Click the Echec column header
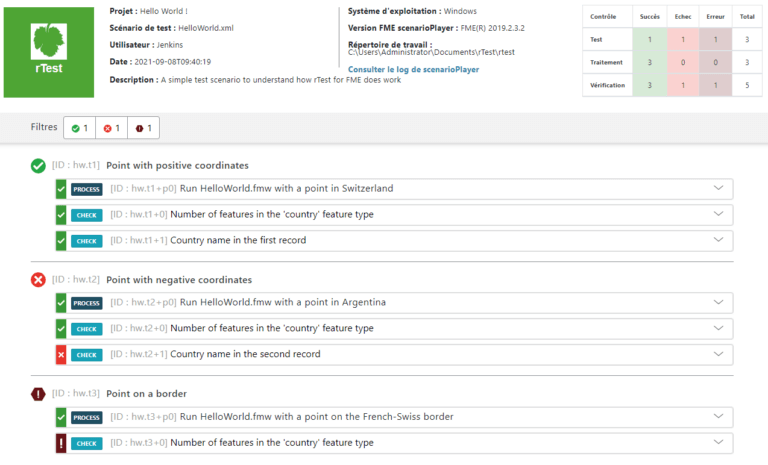 tap(683, 17)
